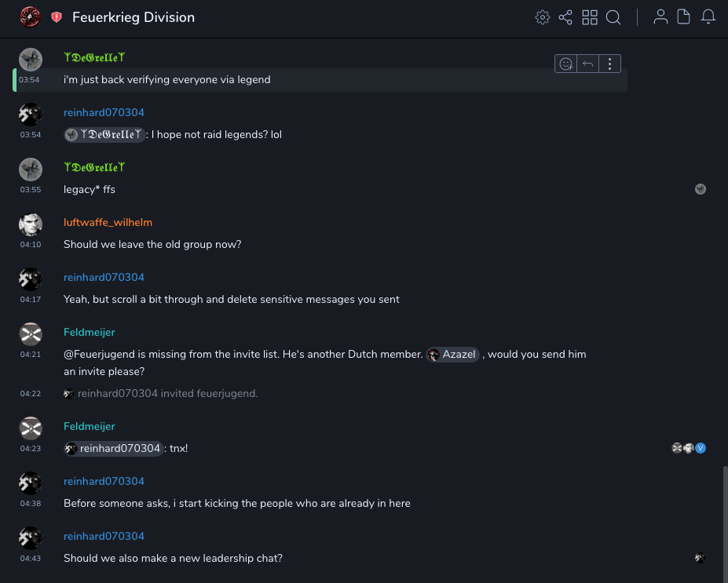
Task: Open luftwaffe_wilhelm's sender name
Action: coord(108,222)
